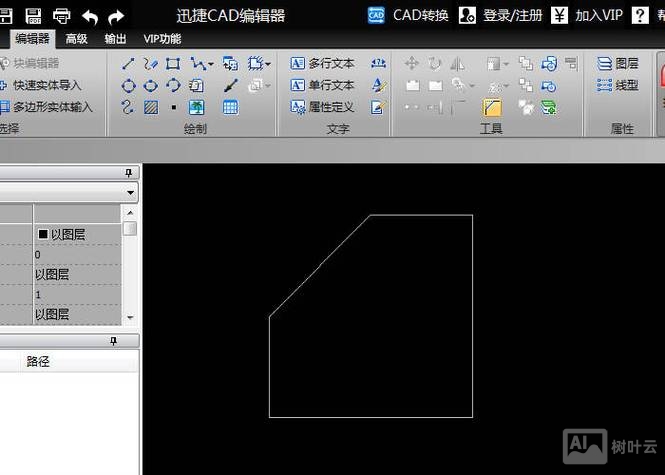
Task: Switch to the 高级 ribbon tab
Action: tap(76, 39)
